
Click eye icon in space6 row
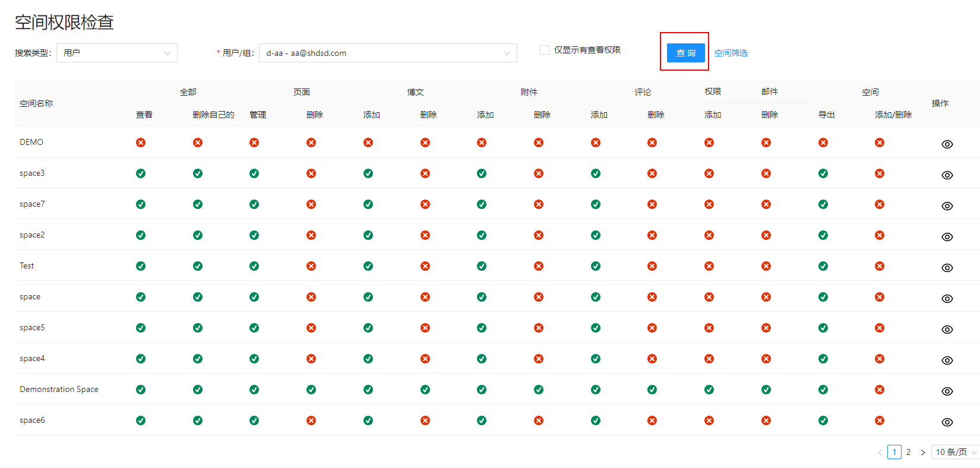pyautogui.click(x=947, y=422)
